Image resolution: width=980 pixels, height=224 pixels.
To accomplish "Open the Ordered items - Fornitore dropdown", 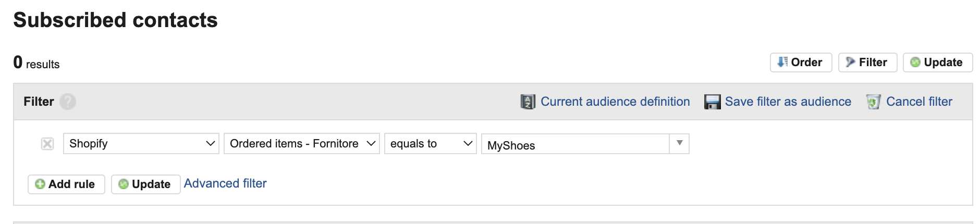I will 302,143.
